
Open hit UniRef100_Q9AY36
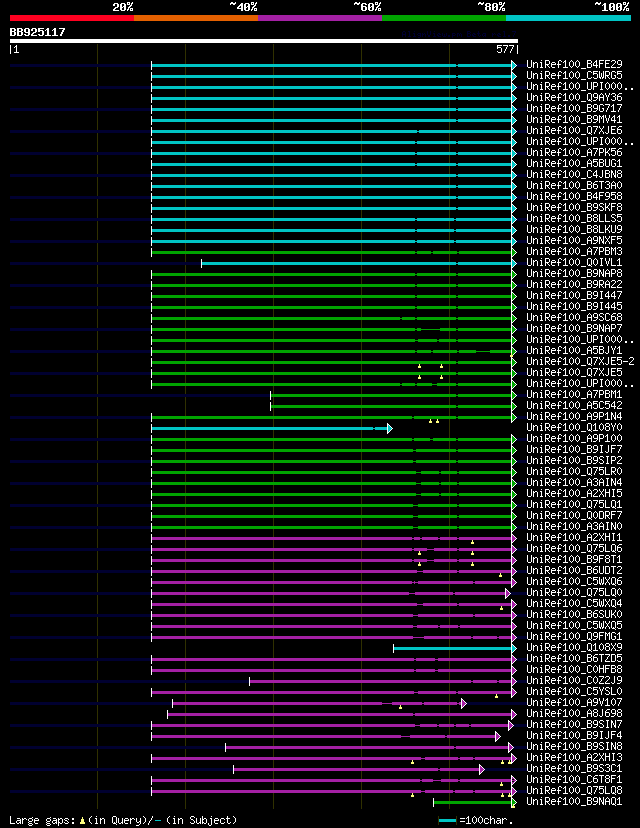point(574,98)
